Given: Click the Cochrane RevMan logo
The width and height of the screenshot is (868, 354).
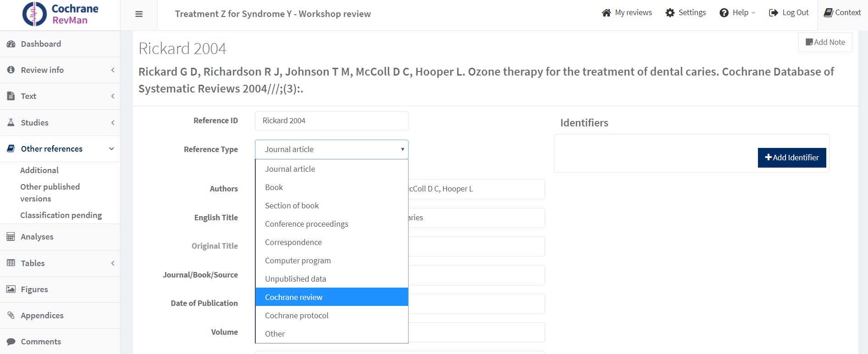Looking at the screenshot, I should [x=61, y=14].
